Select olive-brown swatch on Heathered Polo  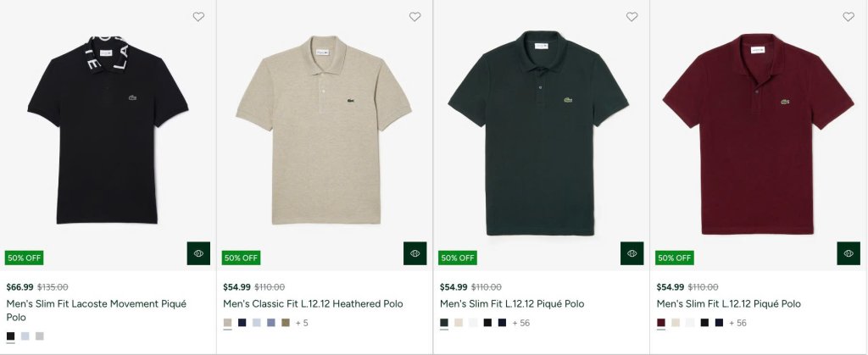pyautogui.click(x=286, y=323)
